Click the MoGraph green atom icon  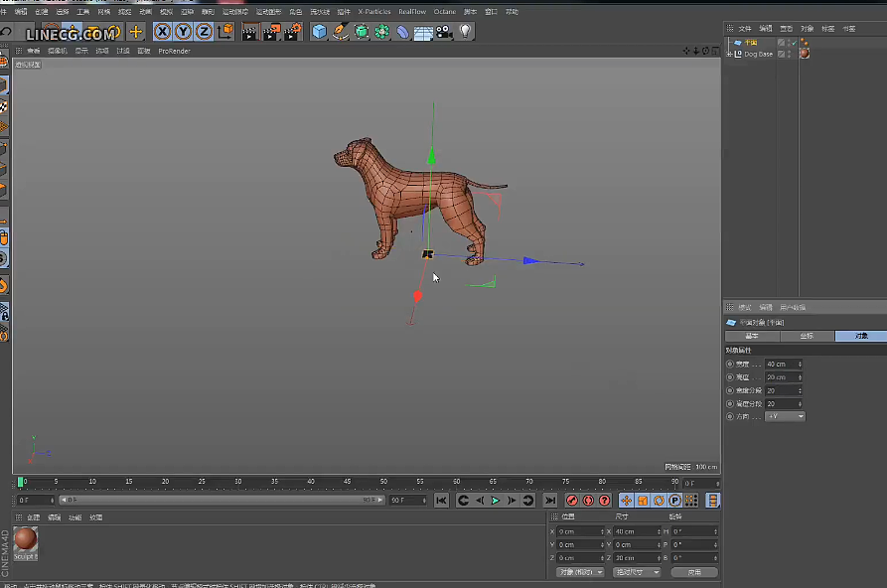click(x=382, y=32)
